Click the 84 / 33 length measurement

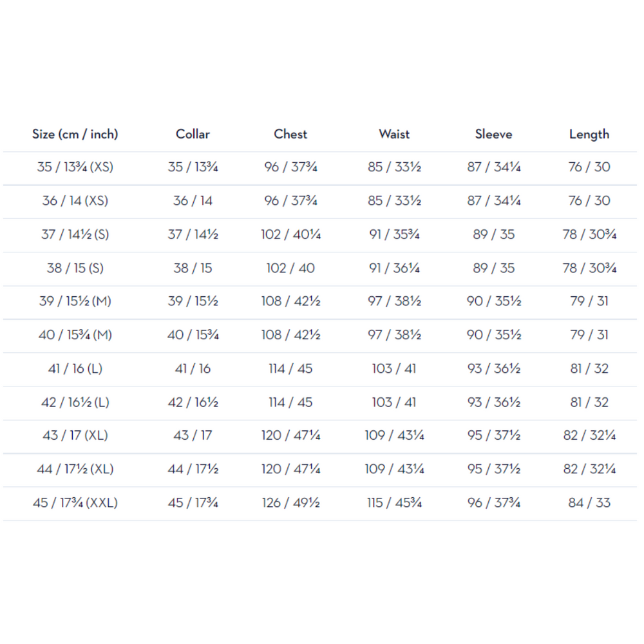(x=589, y=503)
